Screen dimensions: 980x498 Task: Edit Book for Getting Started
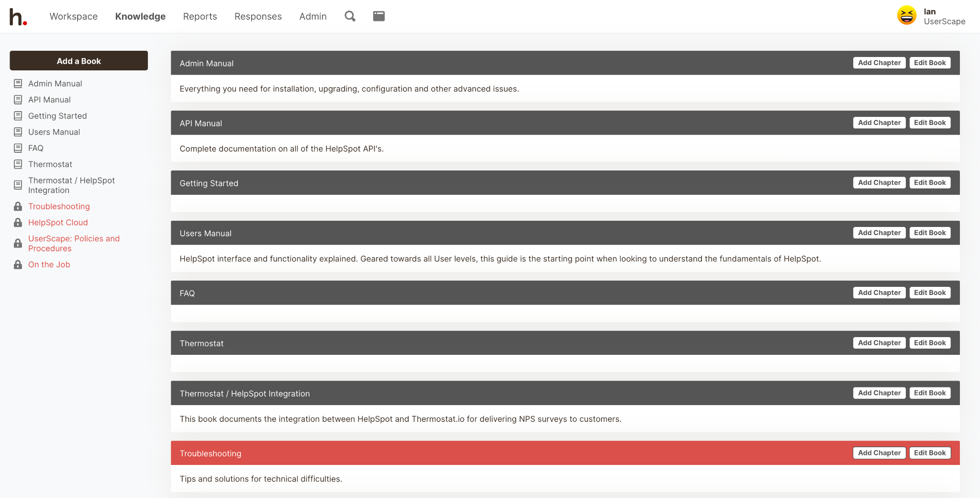(x=930, y=182)
